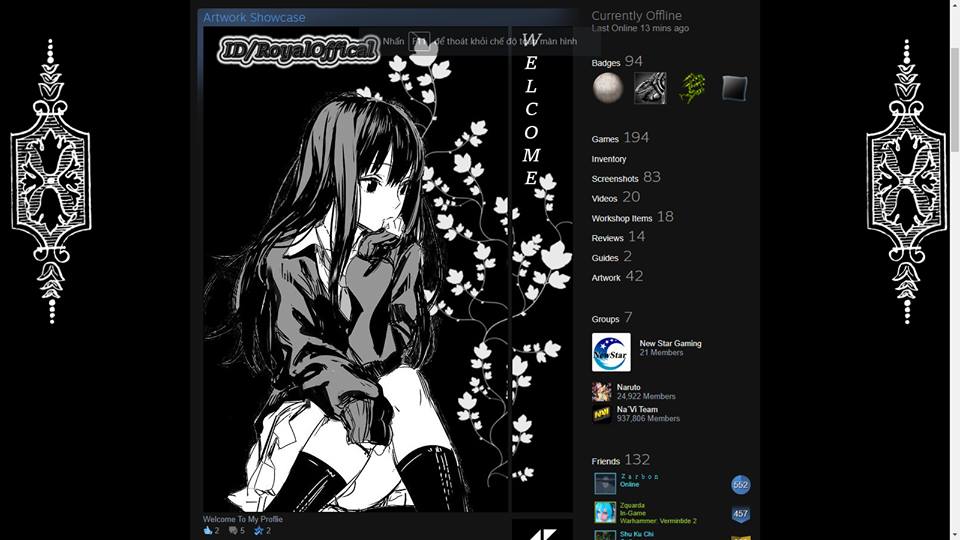Viewport: 960px width, 540px height.
Task: Click the friend name Zarbon
Action: coord(640,476)
